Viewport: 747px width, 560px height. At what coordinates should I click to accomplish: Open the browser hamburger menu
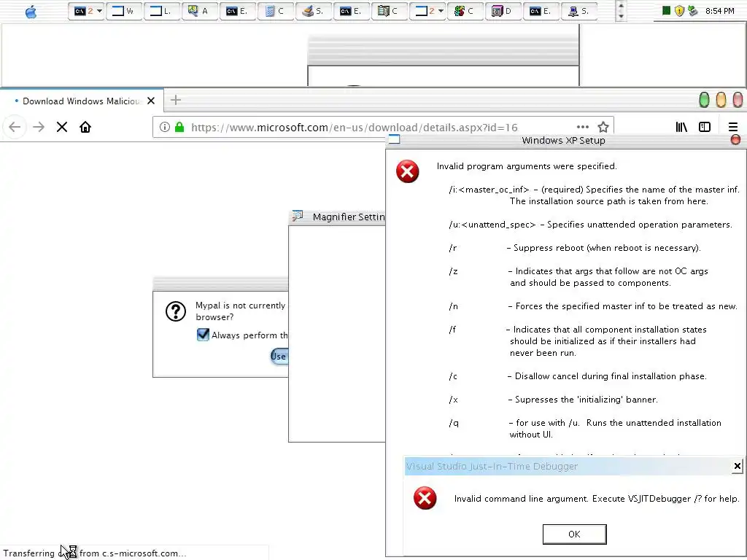tap(733, 127)
